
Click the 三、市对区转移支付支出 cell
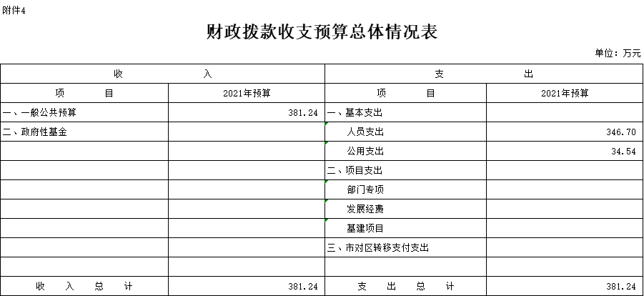[406, 248]
